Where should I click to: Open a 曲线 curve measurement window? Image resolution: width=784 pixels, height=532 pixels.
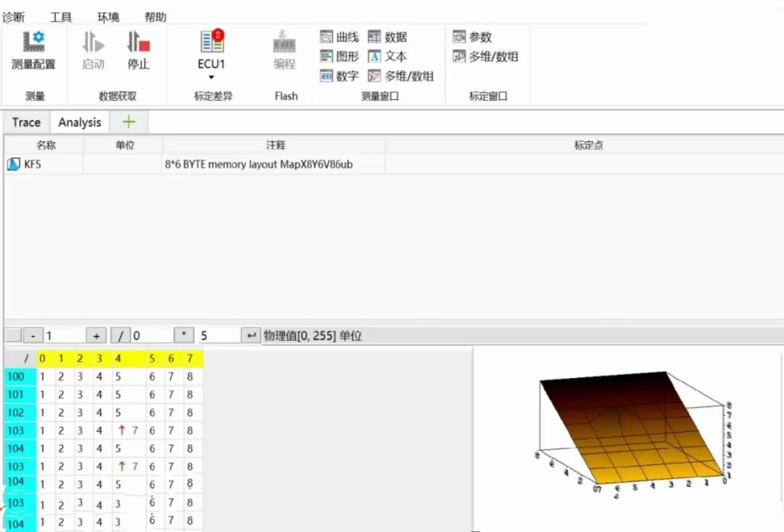coord(340,36)
